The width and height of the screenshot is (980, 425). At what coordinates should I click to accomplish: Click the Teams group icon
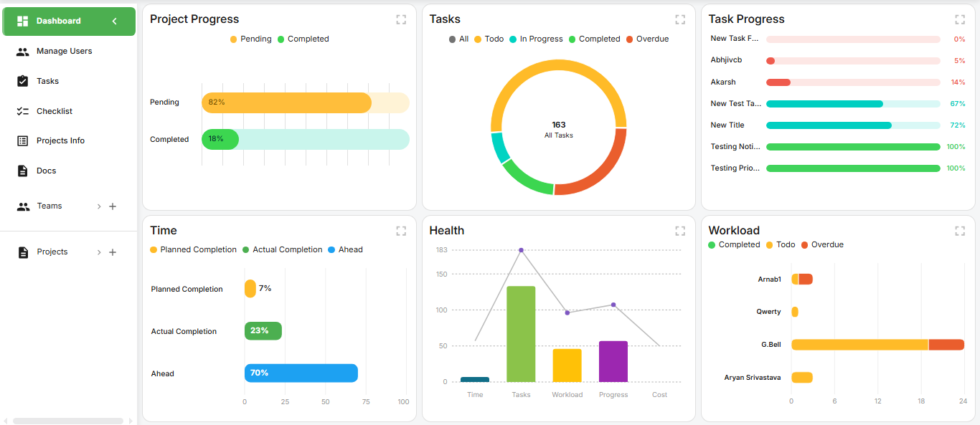(x=24, y=206)
